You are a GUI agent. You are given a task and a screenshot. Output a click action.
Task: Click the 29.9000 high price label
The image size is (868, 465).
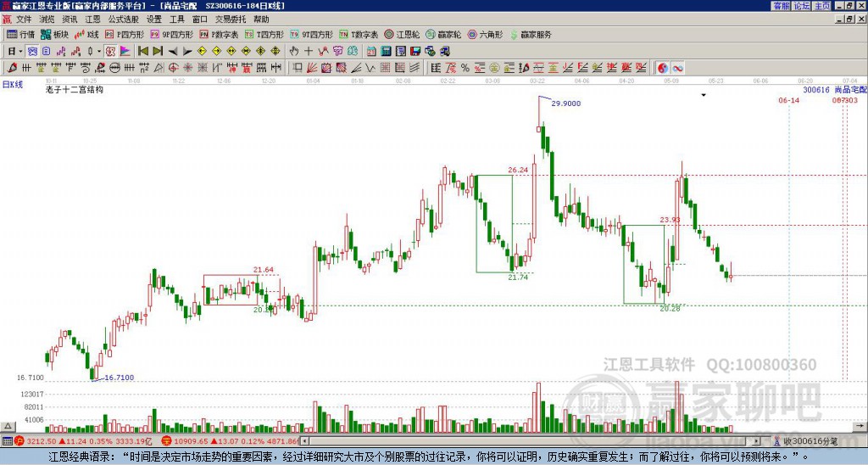coord(565,104)
